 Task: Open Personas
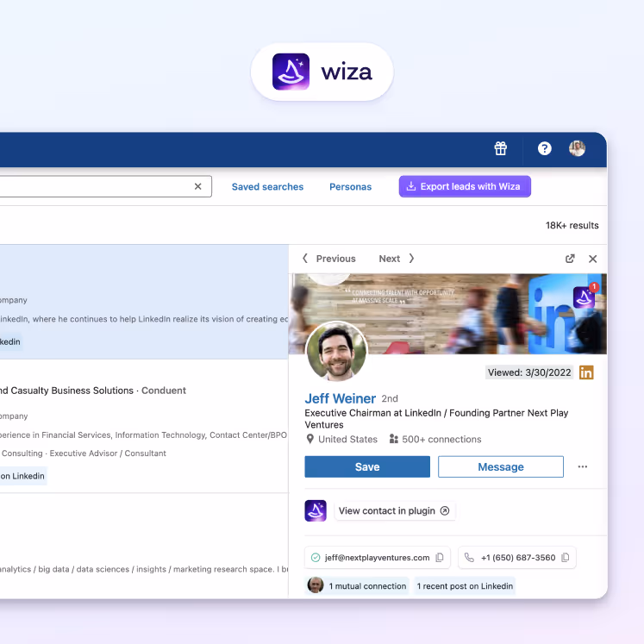350,187
